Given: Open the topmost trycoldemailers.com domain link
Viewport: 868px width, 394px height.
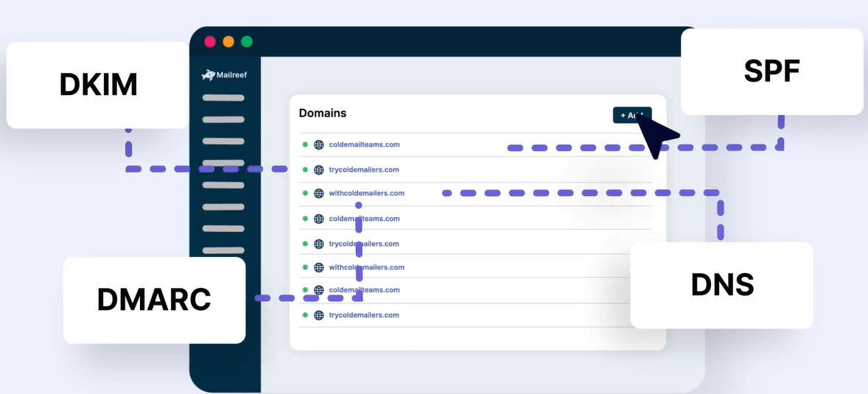Looking at the screenshot, I should pyautogui.click(x=364, y=170).
